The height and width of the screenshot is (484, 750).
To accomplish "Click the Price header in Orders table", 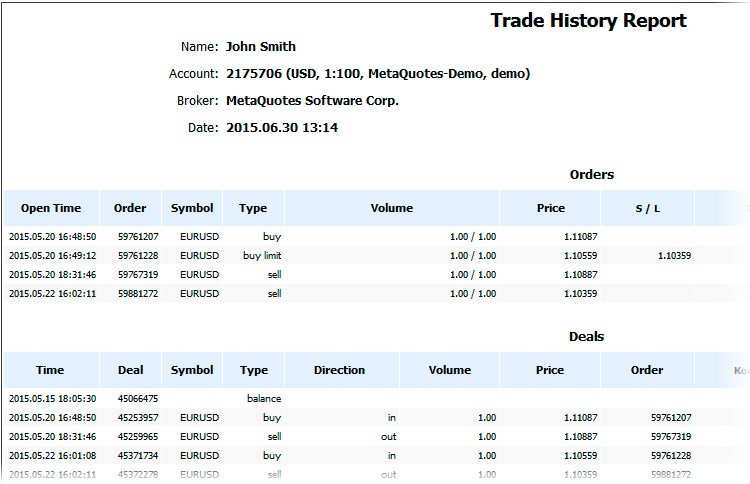I will click(x=551, y=208).
